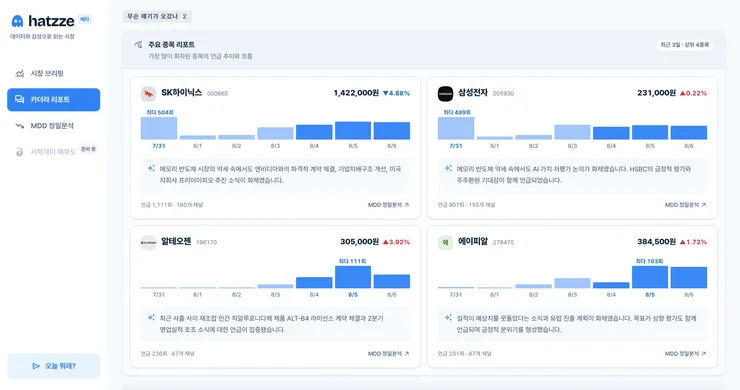Click the 언급 236회 · 87개 채널 text
740x390 pixels.
tap(168, 354)
